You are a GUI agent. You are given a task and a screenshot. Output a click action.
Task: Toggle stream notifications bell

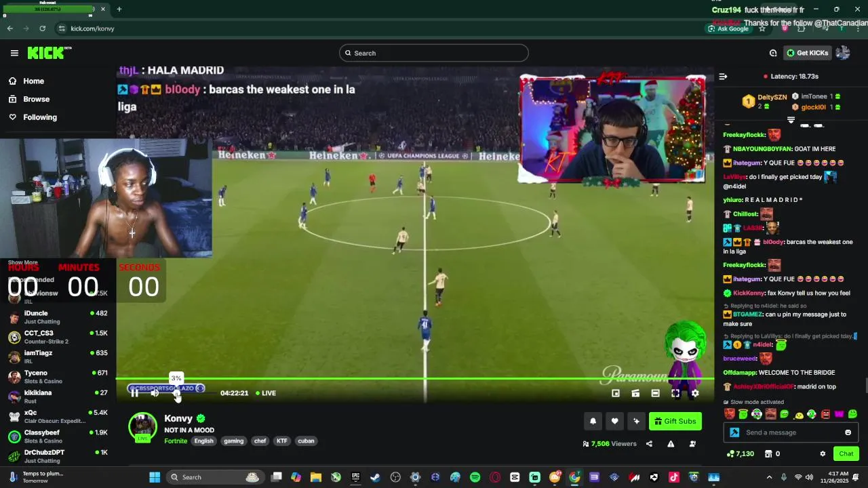coord(593,421)
